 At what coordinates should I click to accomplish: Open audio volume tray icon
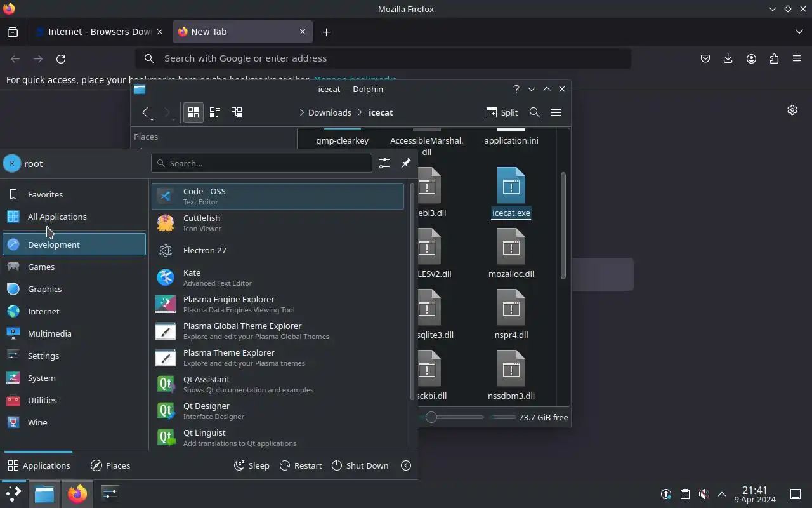click(704, 494)
